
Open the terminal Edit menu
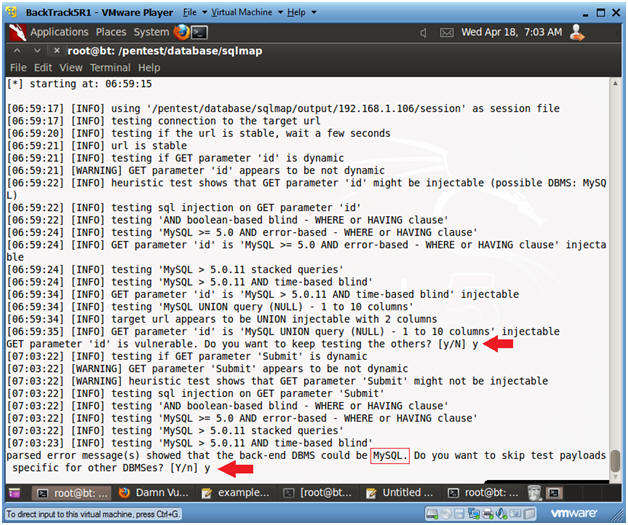[x=43, y=68]
